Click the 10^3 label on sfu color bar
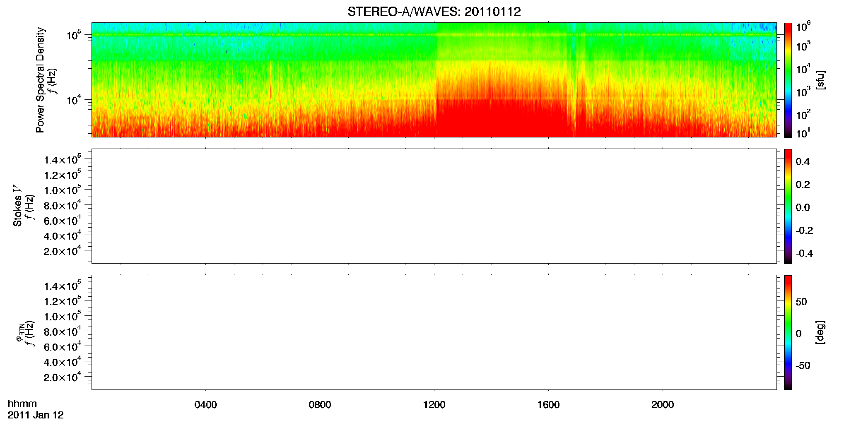This screenshot has height=447, width=868. click(x=803, y=92)
